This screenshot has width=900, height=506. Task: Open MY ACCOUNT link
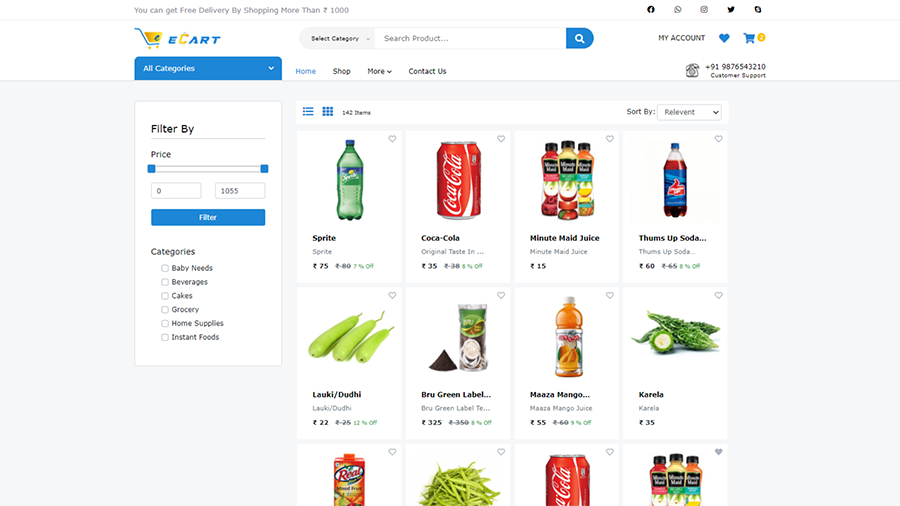tap(681, 38)
